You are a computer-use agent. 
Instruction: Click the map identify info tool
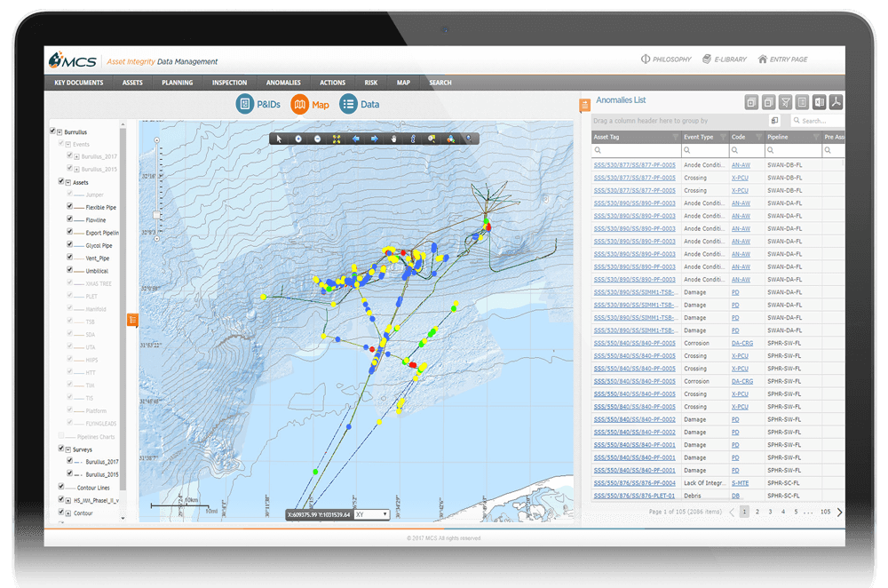[412, 139]
